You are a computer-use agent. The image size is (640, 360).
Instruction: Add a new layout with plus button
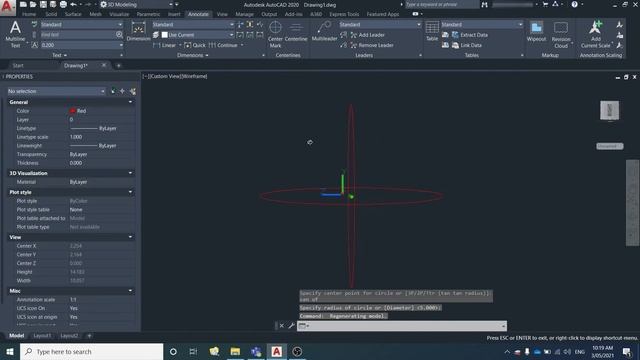point(89,336)
